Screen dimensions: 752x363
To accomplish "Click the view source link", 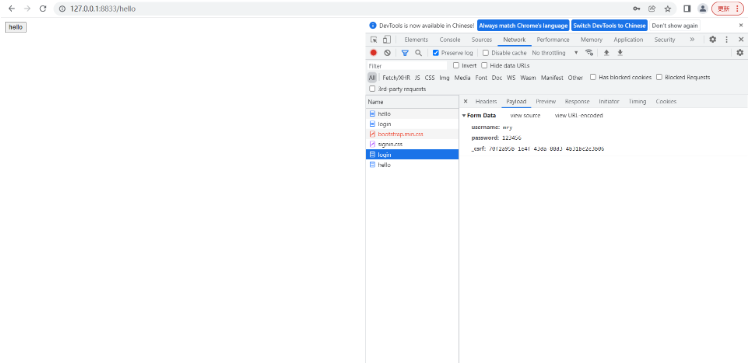I will click(x=525, y=116).
